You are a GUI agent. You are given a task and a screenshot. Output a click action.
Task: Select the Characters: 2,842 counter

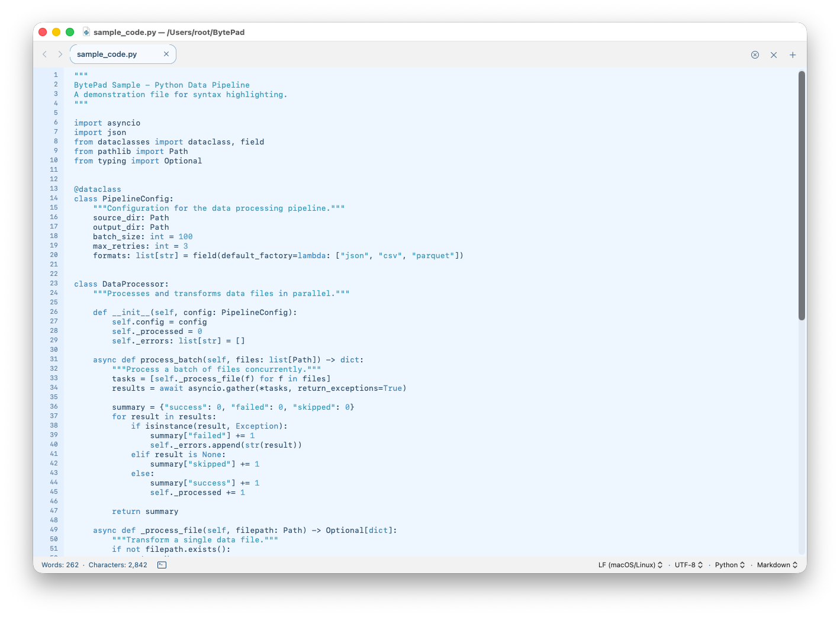tap(118, 565)
